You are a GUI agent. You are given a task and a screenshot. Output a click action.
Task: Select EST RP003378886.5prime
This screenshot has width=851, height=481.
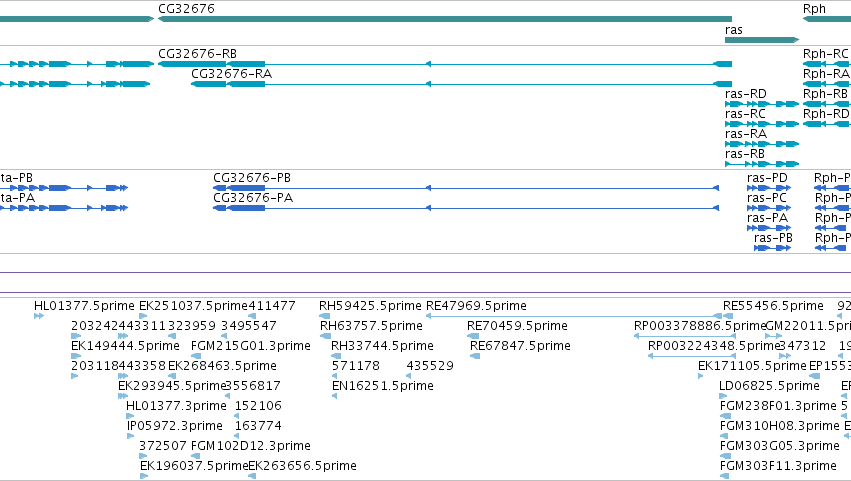[x=700, y=326]
